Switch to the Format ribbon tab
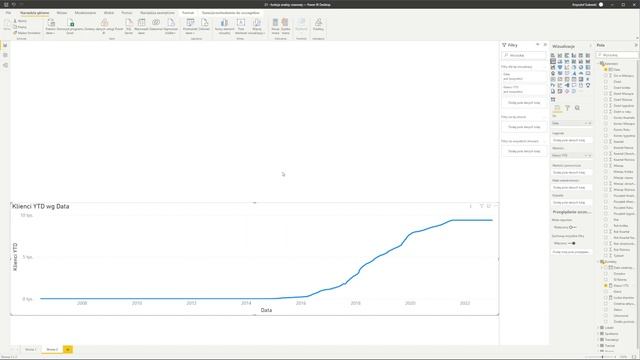 click(x=188, y=13)
